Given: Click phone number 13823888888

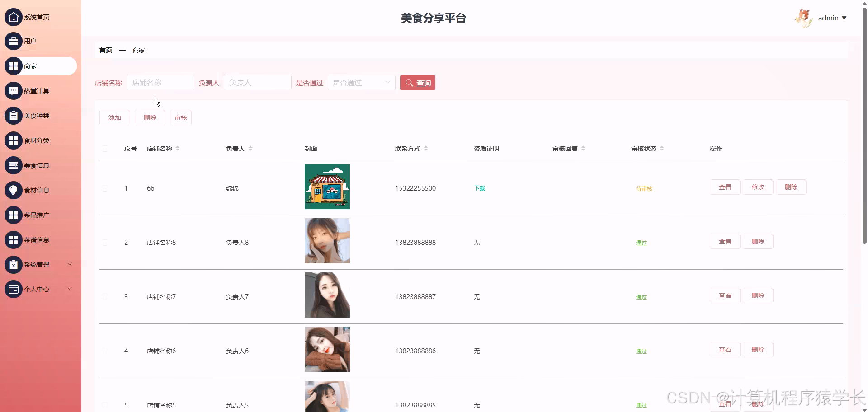Looking at the screenshot, I should click(x=415, y=243).
